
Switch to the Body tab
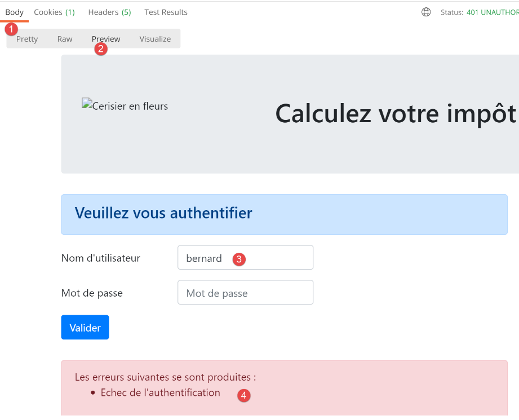pos(15,12)
